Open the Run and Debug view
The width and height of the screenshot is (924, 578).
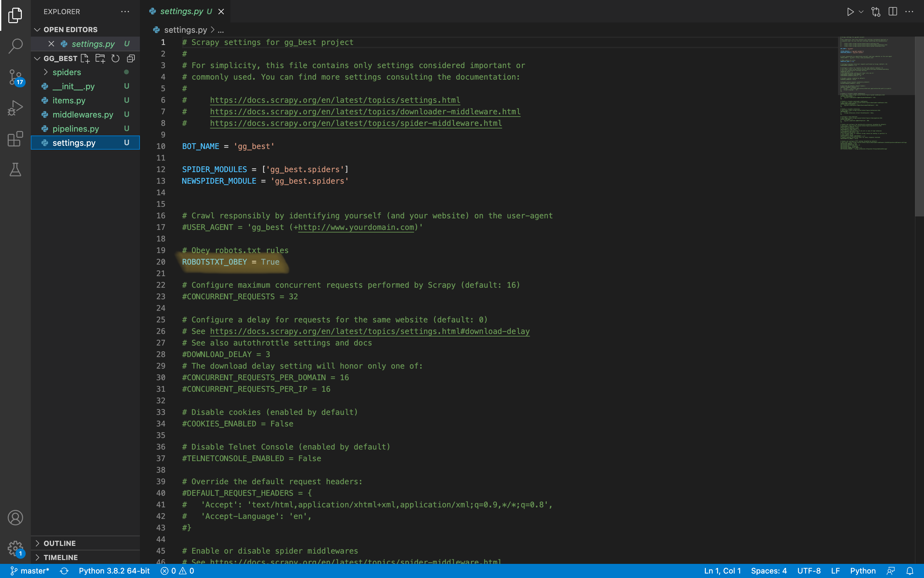[x=15, y=108]
